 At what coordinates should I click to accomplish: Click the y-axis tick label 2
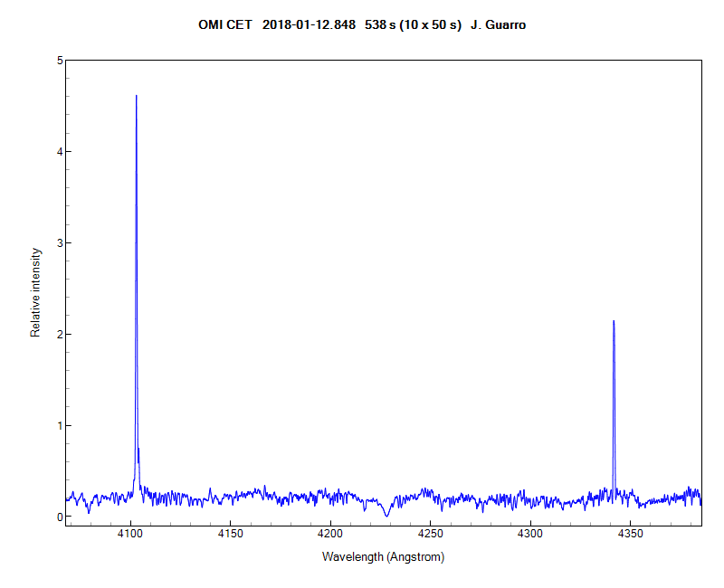tap(60, 335)
